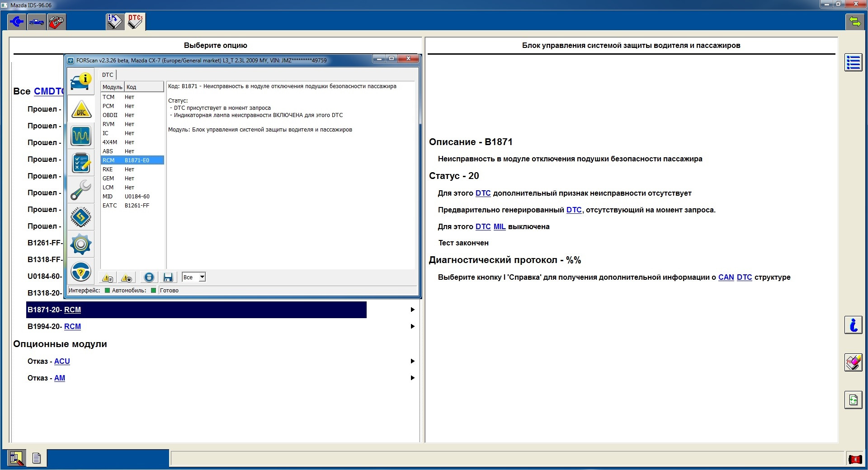Open the ACU link under optional modules
This screenshot has height=470, width=868.
(x=62, y=361)
